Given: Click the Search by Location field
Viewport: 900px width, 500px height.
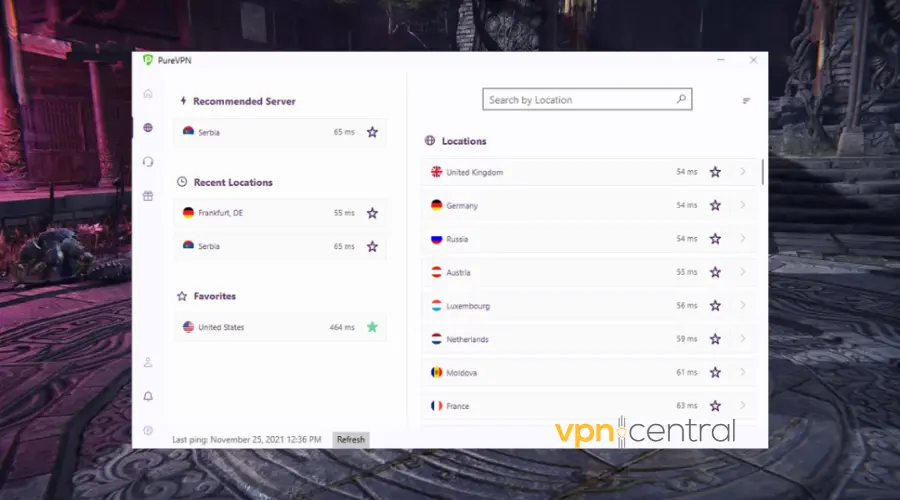Looking at the screenshot, I should point(580,100).
